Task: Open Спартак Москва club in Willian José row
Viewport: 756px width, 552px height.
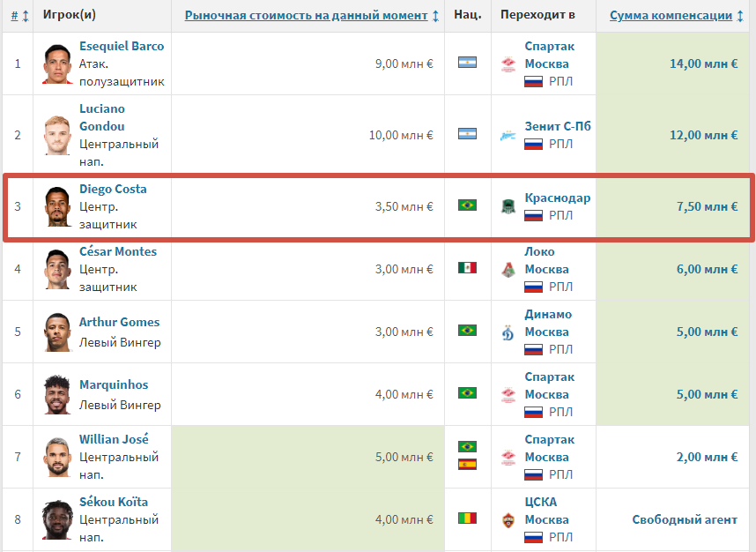Action: (549, 448)
